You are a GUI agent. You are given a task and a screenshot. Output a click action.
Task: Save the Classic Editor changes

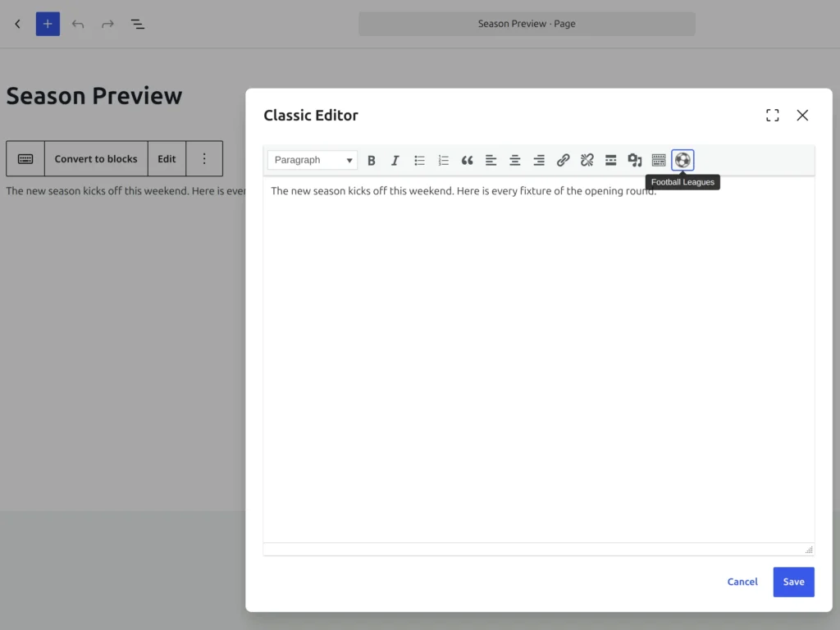tap(793, 582)
